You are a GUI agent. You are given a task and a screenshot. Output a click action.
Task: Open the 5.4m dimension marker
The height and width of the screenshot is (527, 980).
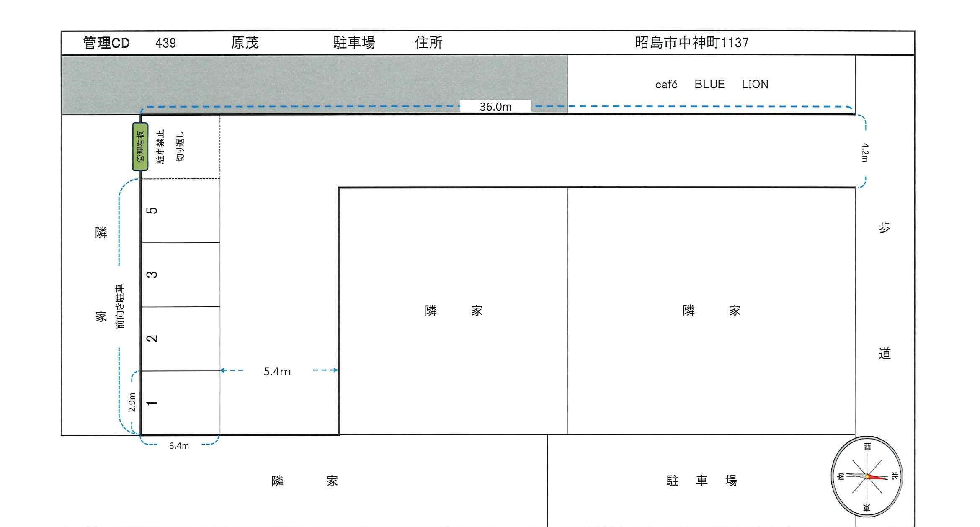click(x=277, y=370)
